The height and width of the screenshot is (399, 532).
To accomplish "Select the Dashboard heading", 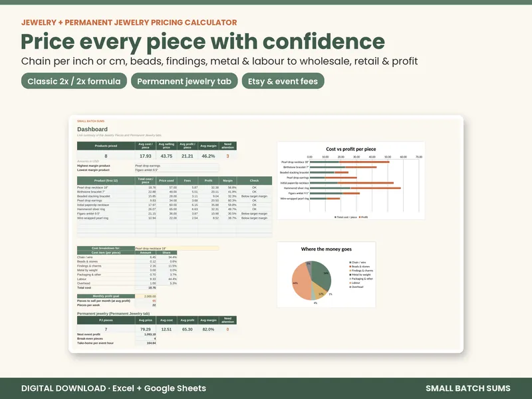I will click(x=92, y=129).
